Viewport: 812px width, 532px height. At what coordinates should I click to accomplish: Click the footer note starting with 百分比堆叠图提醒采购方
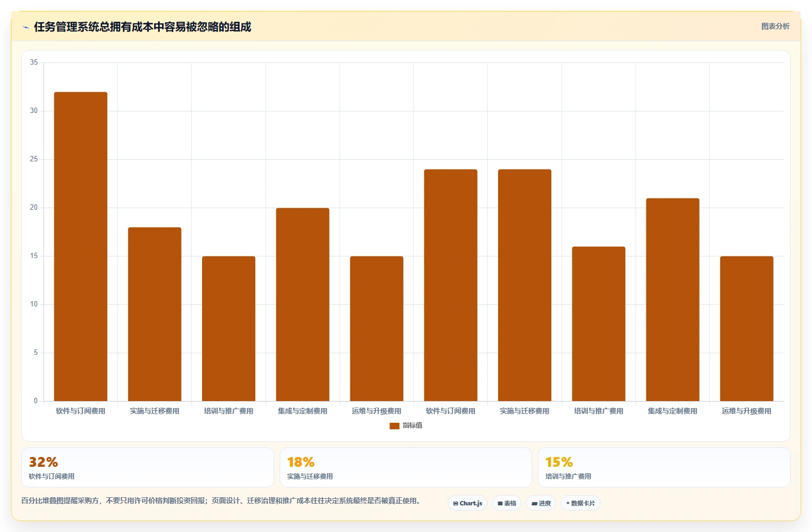click(221, 501)
